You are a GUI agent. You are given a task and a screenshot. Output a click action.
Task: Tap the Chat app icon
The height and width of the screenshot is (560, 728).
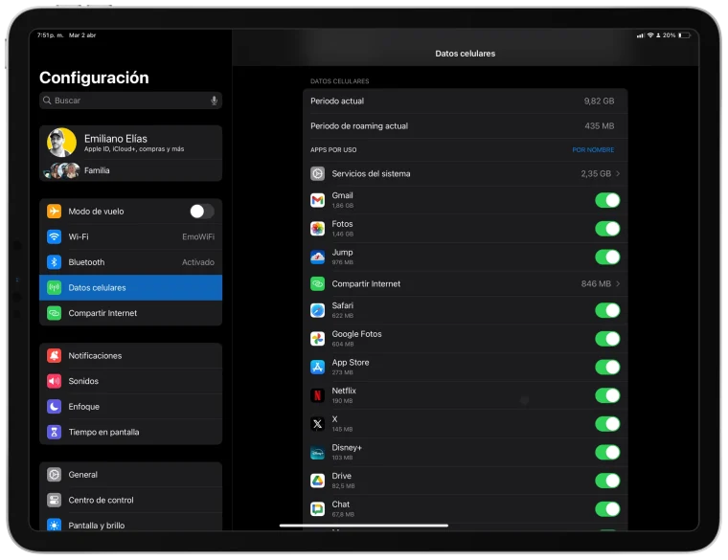click(x=318, y=509)
